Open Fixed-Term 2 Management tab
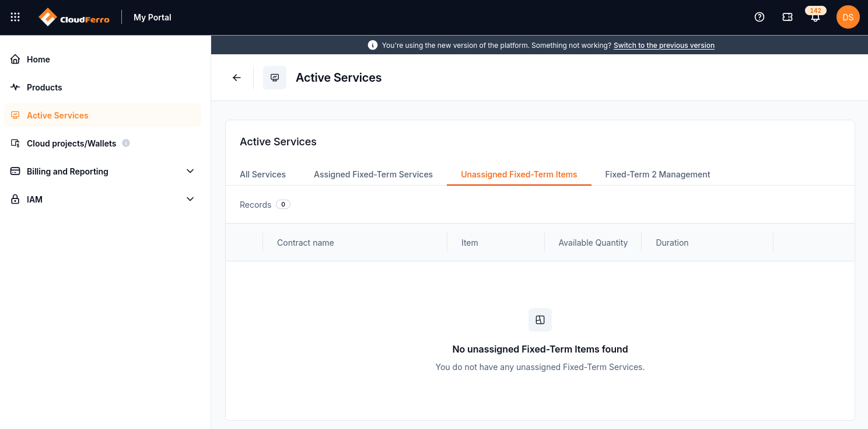Screen dimensions: 868x429 pos(657,175)
